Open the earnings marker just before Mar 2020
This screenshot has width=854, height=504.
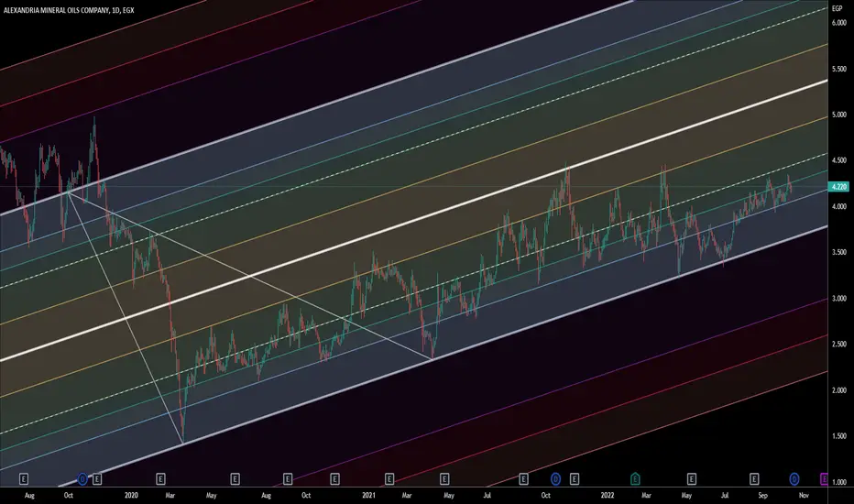pyautogui.click(x=160, y=479)
